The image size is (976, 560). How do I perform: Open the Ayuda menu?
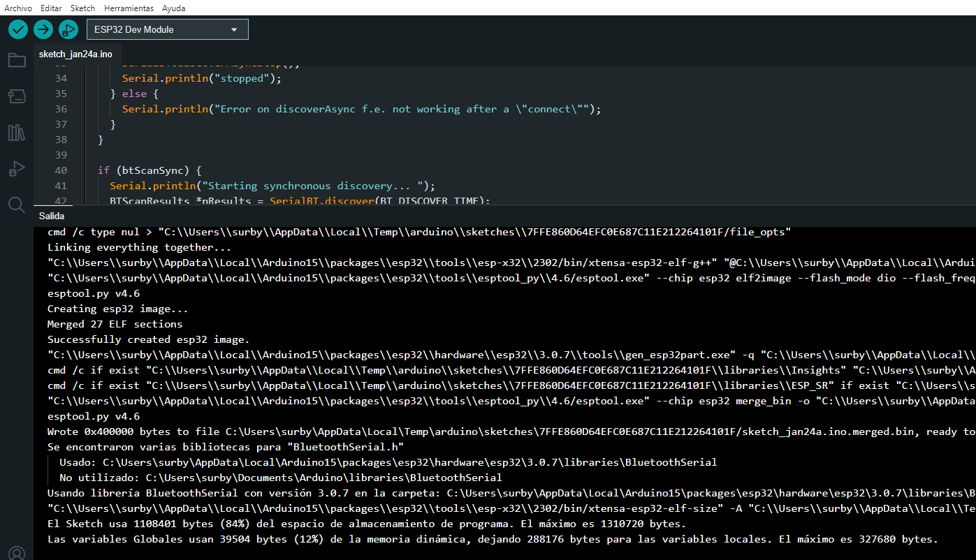174,8
